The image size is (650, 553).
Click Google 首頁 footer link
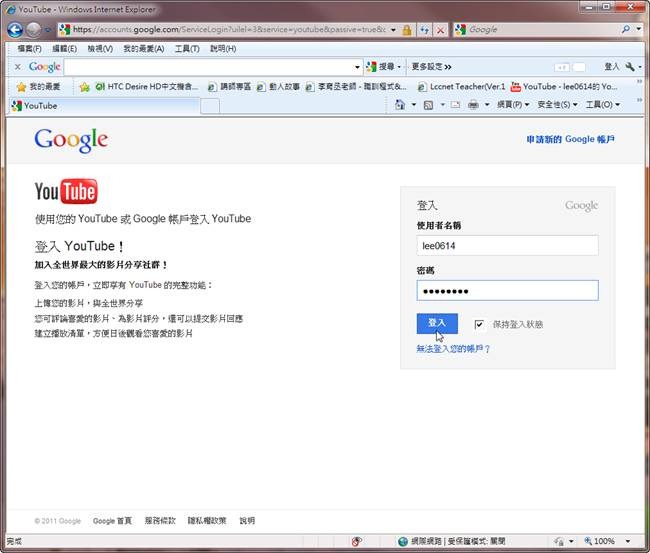[112, 521]
